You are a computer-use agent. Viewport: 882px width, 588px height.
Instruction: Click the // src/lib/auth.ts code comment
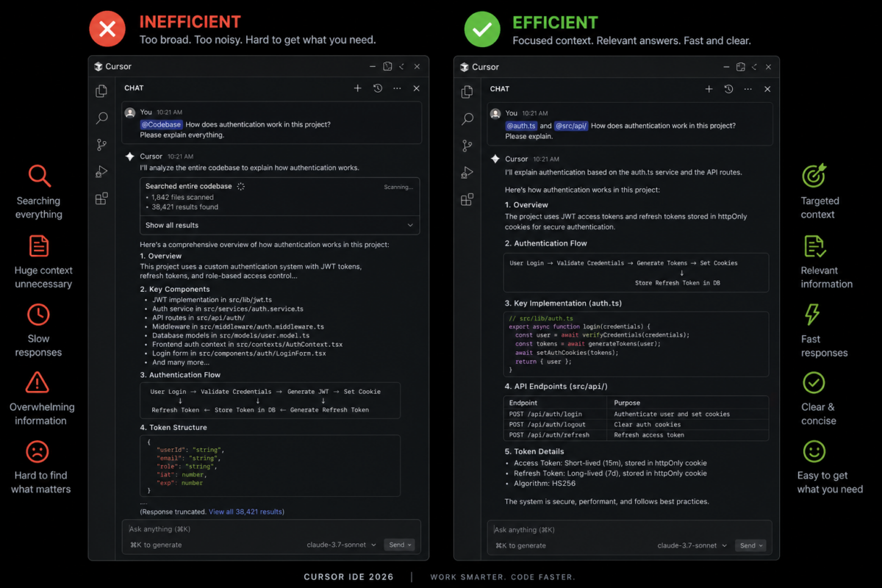pyautogui.click(x=541, y=318)
